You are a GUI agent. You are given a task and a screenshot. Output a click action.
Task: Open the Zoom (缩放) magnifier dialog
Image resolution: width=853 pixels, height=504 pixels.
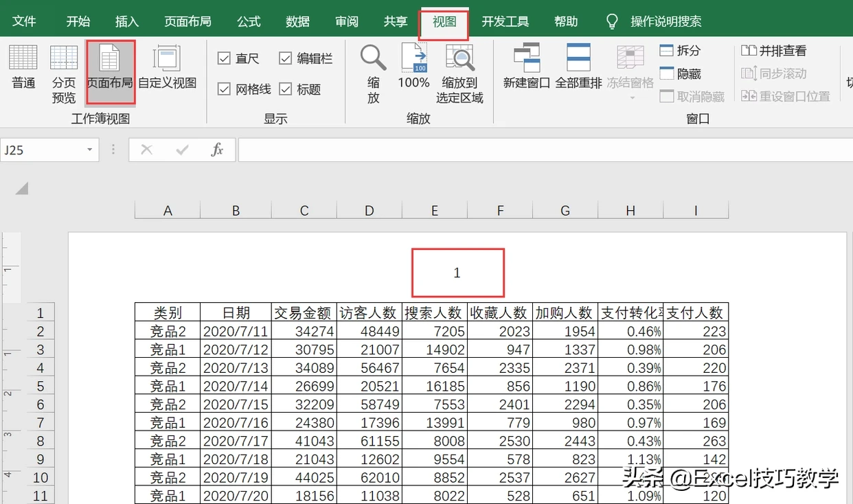373,74
